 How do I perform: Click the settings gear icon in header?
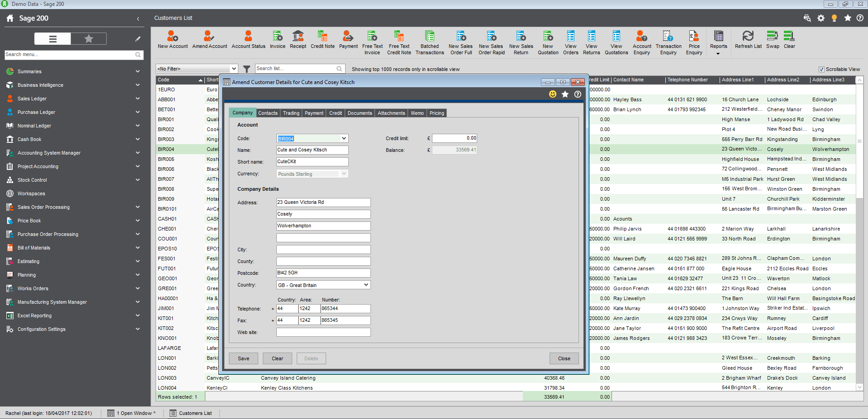[821, 18]
